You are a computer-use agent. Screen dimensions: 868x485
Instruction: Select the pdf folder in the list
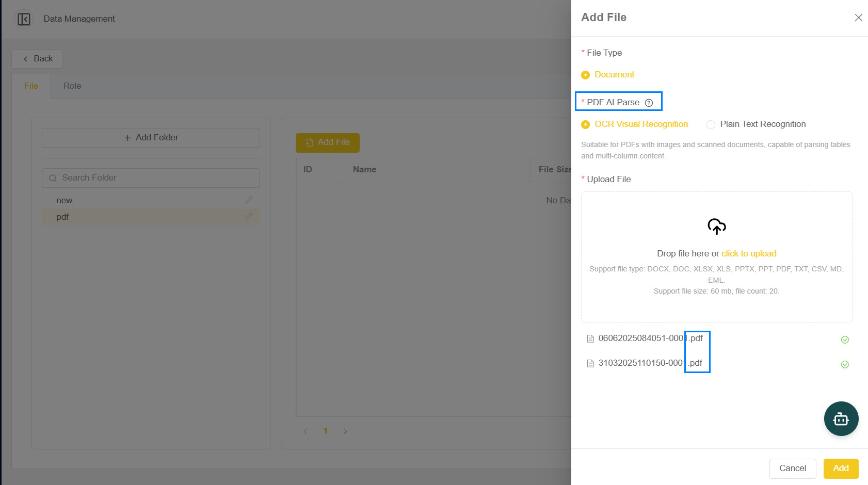tap(151, 217)
